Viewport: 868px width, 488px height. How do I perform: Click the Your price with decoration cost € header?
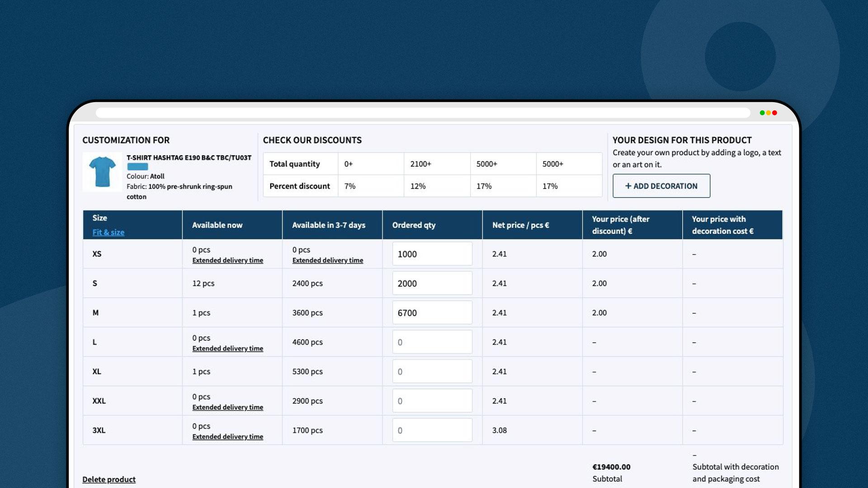[732, 225]
